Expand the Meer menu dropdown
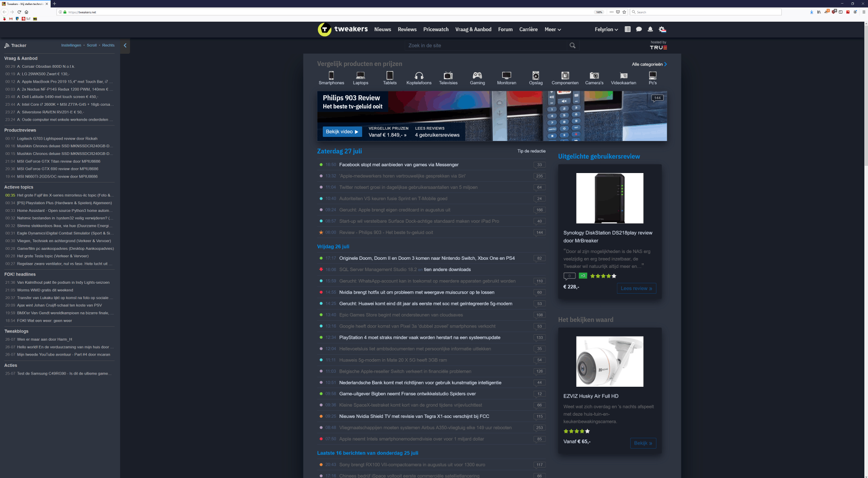The width and height of the screenshot is (868, 478). point(553,29)
